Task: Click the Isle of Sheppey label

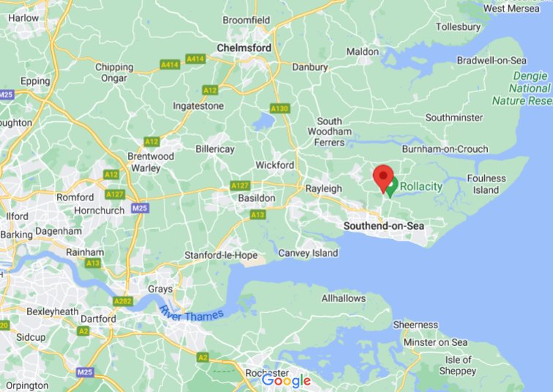Action: coord(458,366)
